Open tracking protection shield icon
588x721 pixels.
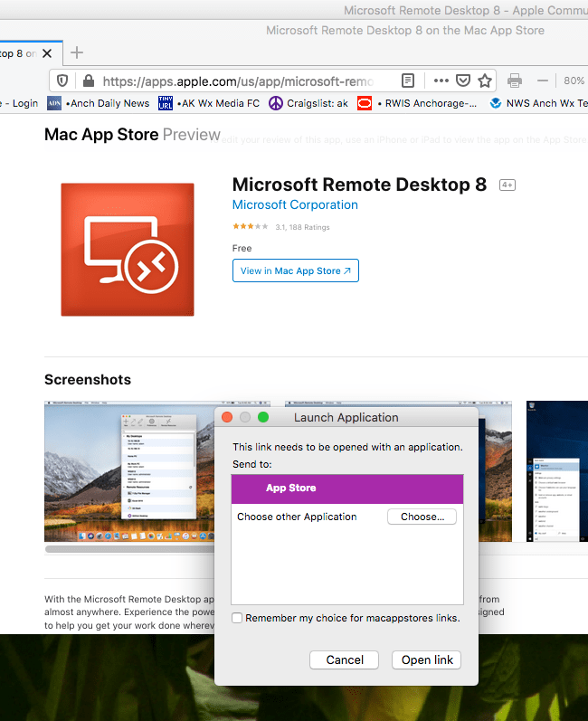62,81
